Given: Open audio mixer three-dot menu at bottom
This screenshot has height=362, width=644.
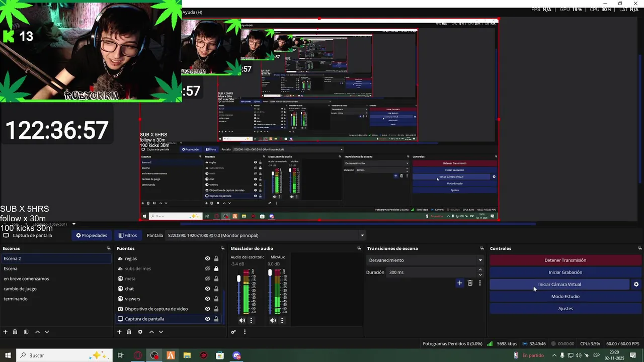Looking at the screenshot, I should 245,332.
